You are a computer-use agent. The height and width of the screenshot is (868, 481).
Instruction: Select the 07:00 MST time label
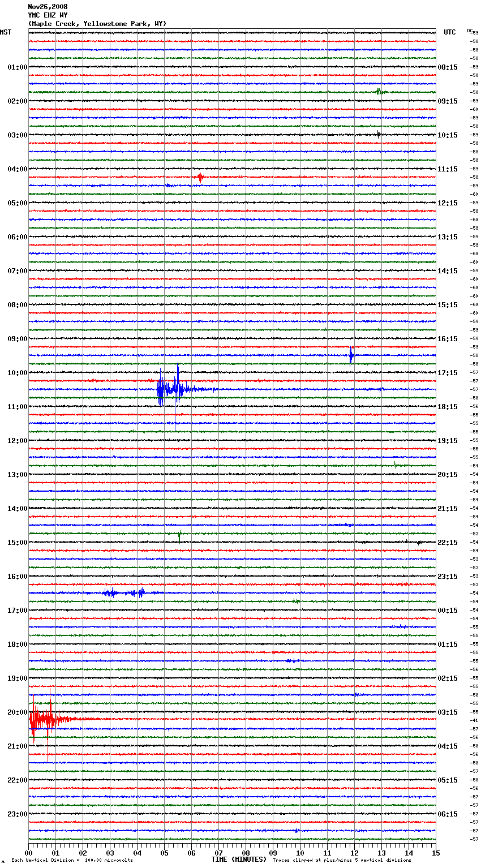17,271
